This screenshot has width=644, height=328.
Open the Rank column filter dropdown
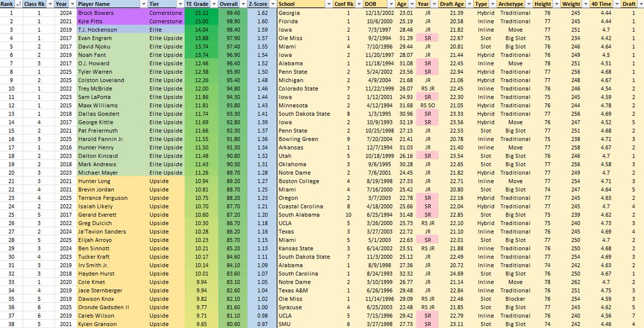18,4
